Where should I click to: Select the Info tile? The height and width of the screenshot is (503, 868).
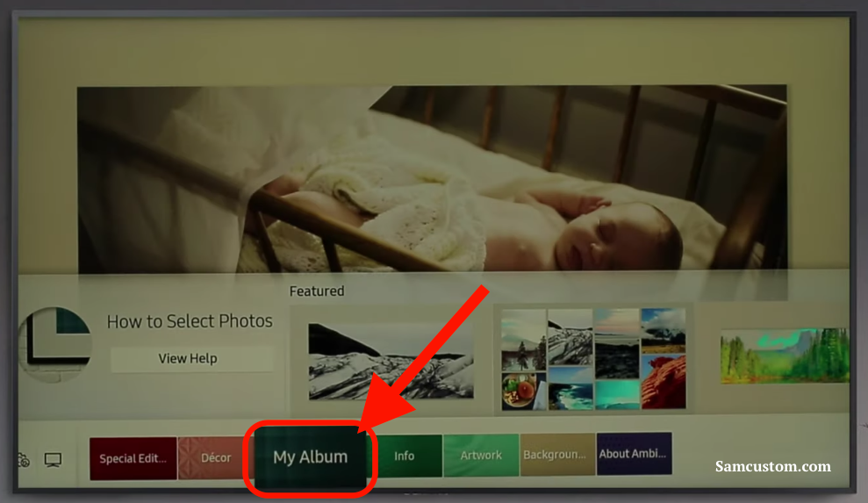point(405,456)
